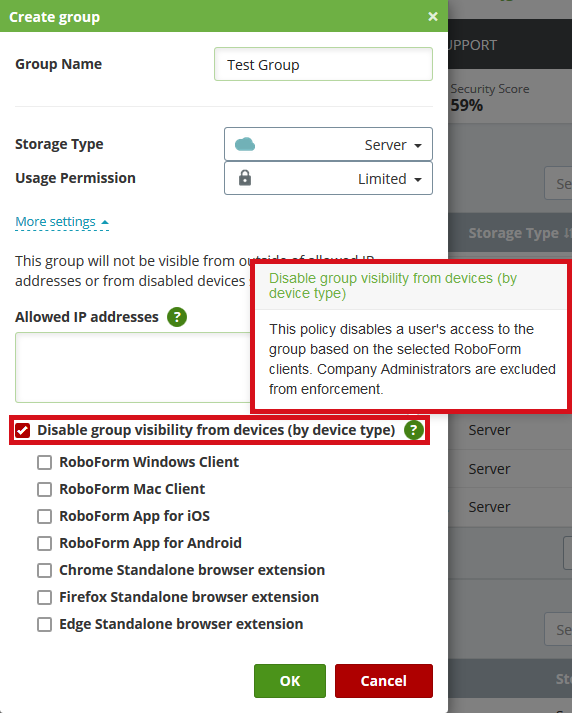The image size is (572, 713).
Task: Click the help icon beside Allowed IP addresses
Action: (x=177, y=317)
